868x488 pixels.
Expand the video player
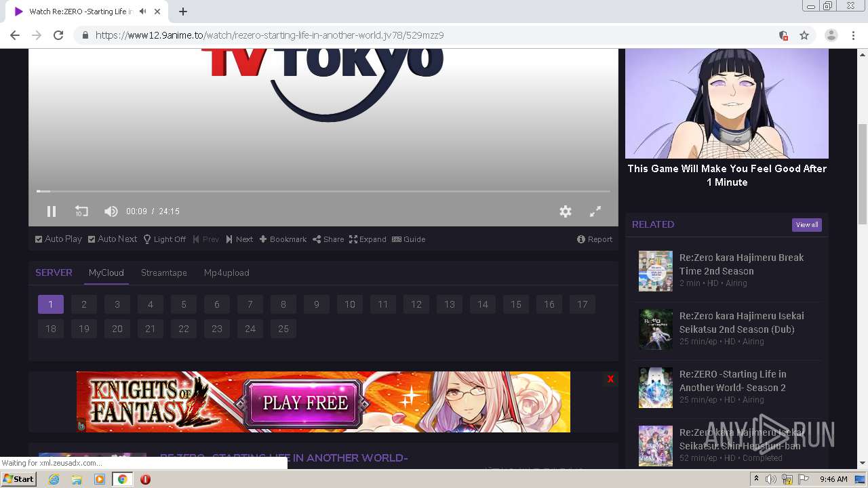pyautogui.click(x=368, y=239)
